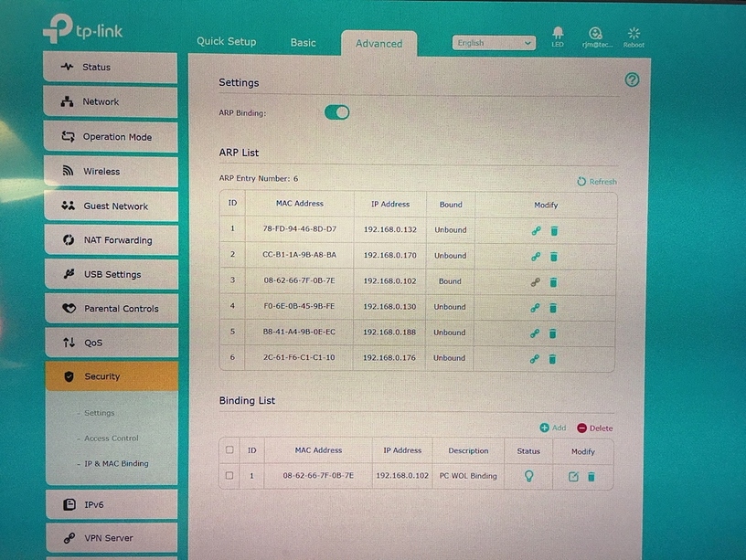Viewport: 746px width, 560px height.
Task: Open Parental Controls menu
Action: point(112,309)
